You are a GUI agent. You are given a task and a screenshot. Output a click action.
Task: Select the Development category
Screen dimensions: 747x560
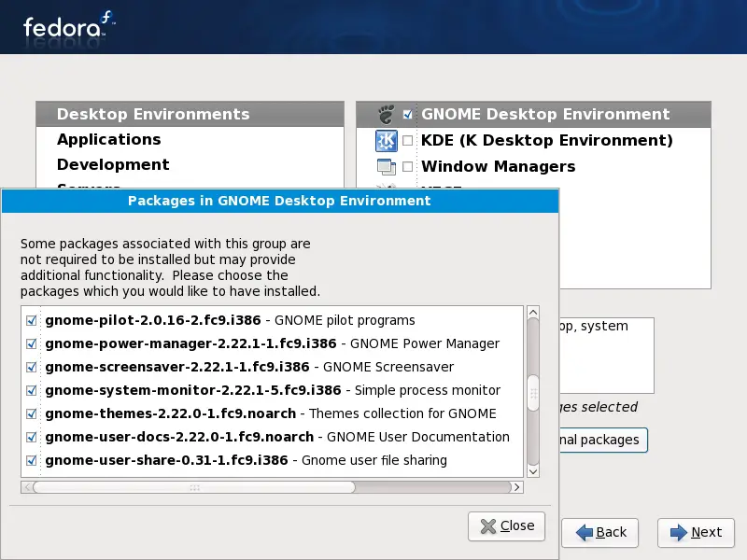pos(190,165)
